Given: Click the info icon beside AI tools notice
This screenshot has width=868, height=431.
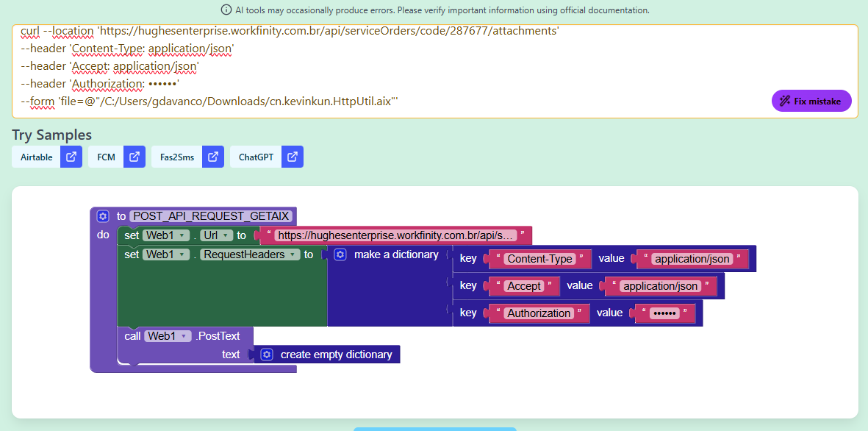Looking at the screenshot, I should 226,10.
